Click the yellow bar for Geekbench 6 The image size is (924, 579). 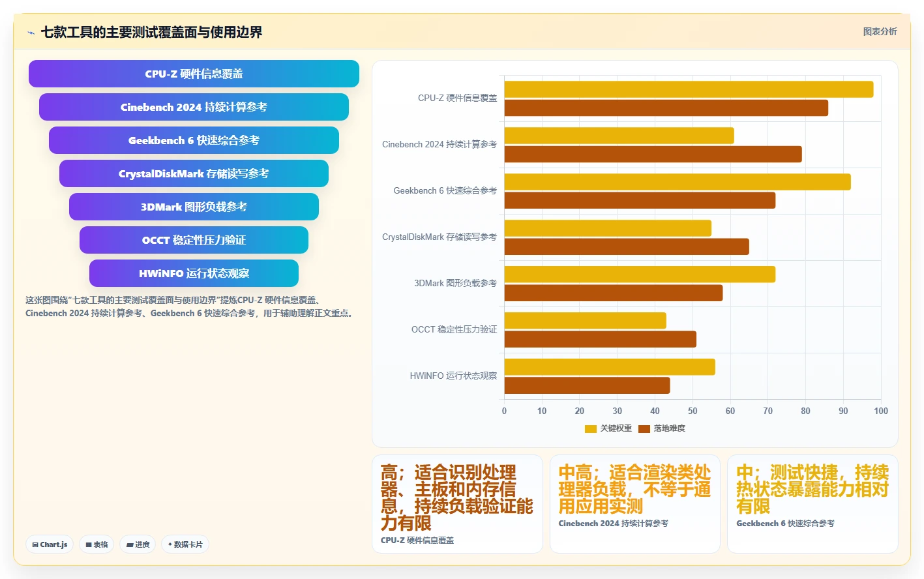(x=678, y=182)
